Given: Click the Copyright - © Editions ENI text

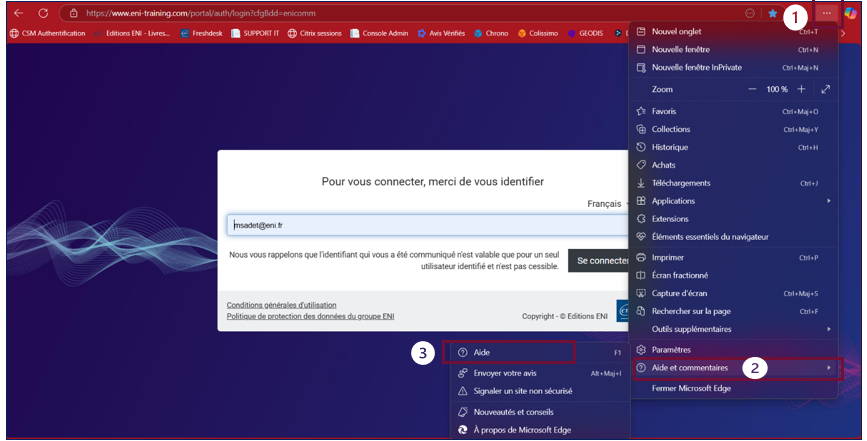Looking at the screenshot, I should point(565,317).
